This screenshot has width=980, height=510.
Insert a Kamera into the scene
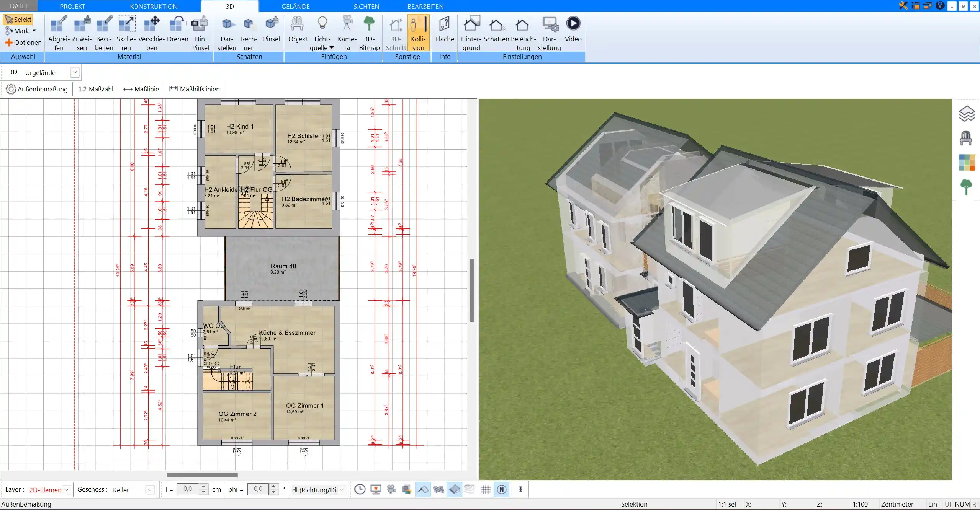(x=347, y=33)
